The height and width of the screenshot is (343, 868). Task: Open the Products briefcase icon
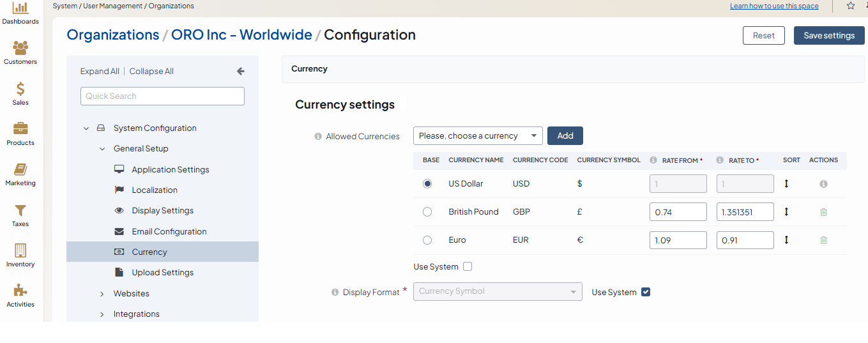pos(20,129)
